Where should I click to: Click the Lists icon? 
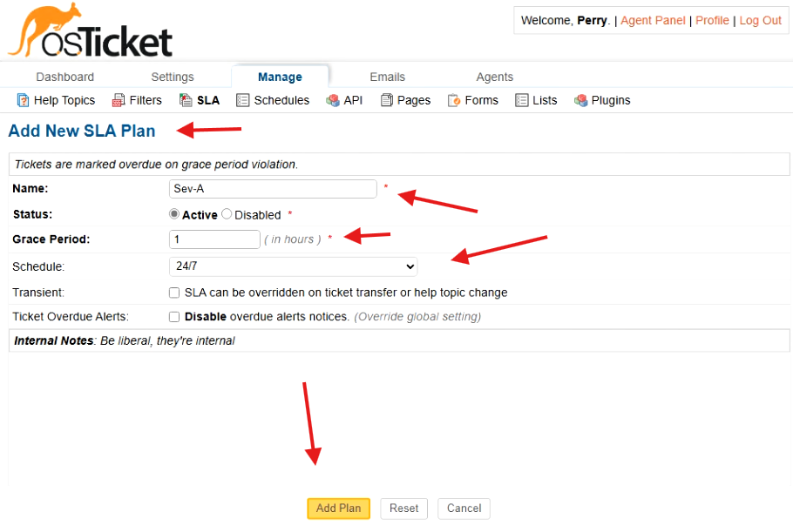(x=521, y=100)
